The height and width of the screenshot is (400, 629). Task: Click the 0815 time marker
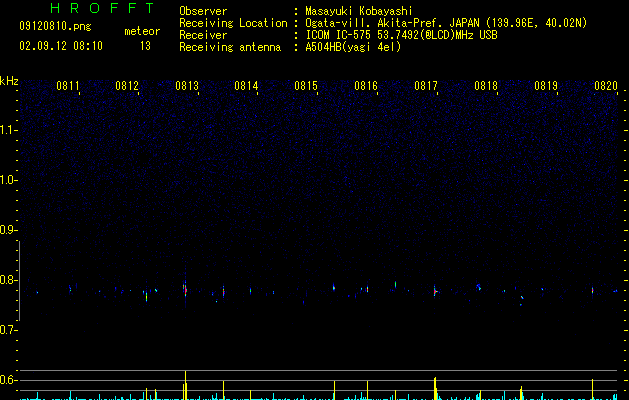pos(306,86)
